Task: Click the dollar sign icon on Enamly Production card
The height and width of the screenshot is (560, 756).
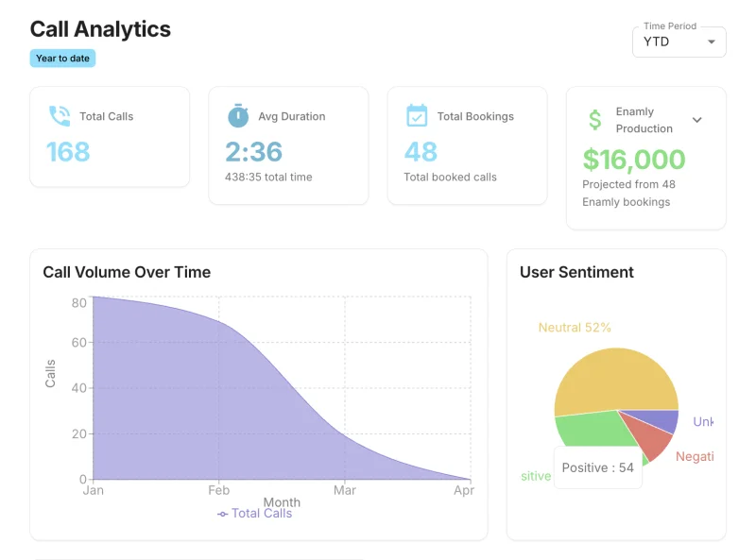Action: coord(593,120)
